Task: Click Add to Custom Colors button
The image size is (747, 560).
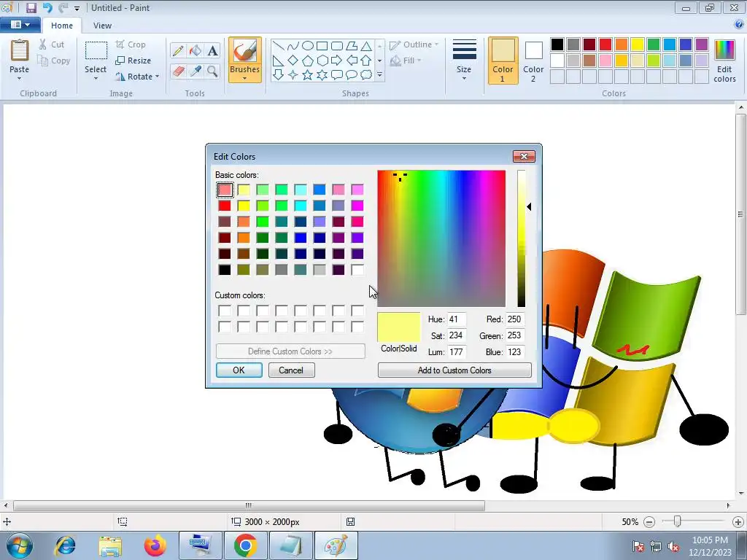Action: (454, 370)
